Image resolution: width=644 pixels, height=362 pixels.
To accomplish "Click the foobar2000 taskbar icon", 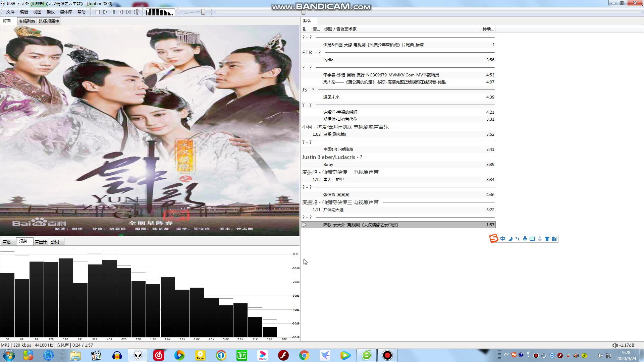I will [138, 355].
